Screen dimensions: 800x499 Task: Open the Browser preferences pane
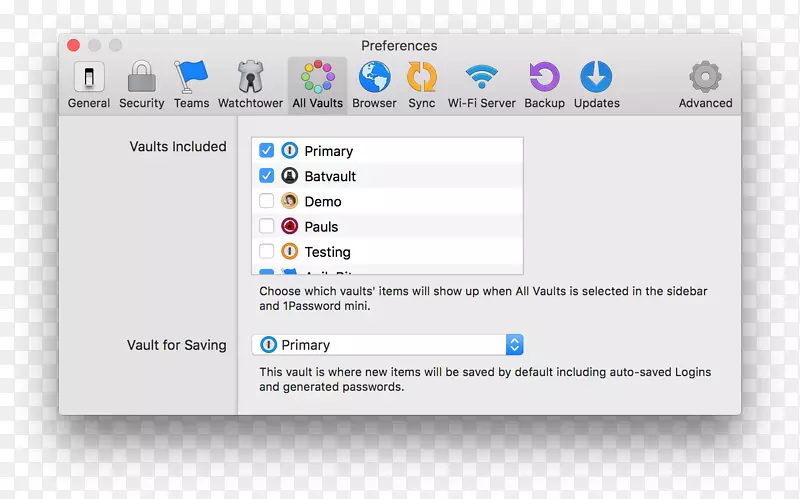[x=374, y=85]
